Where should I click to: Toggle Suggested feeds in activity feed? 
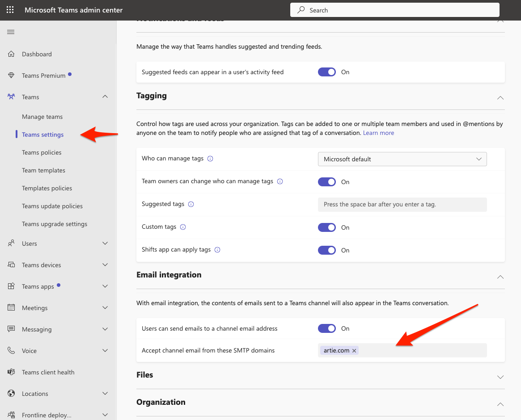326,72
